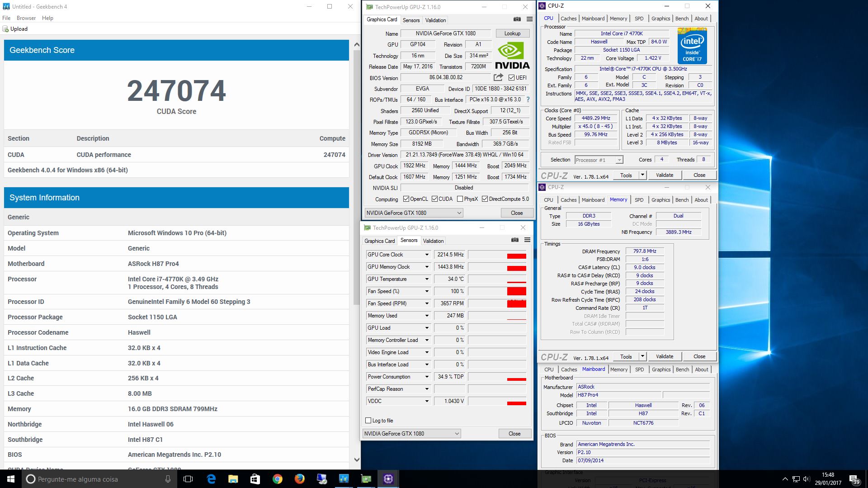Toggle the PhysX checkbox
868x488 pixels.
tap(460, 199)
